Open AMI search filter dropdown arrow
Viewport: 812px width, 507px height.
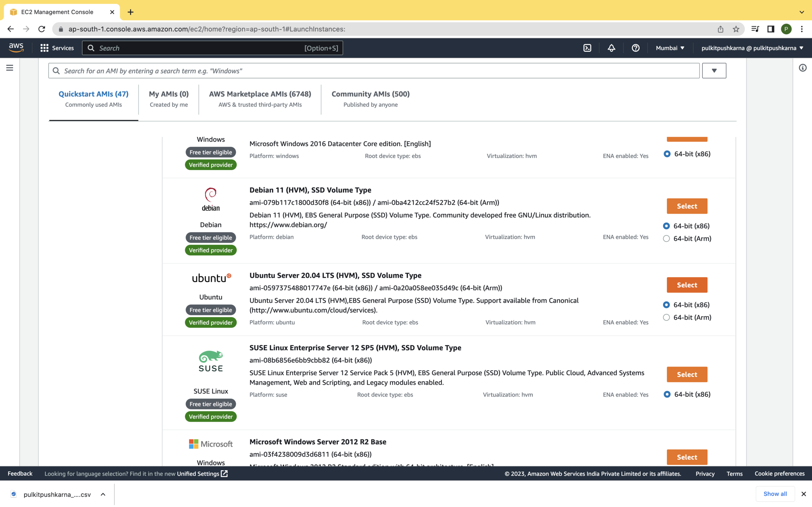click(x=714, y=71)
